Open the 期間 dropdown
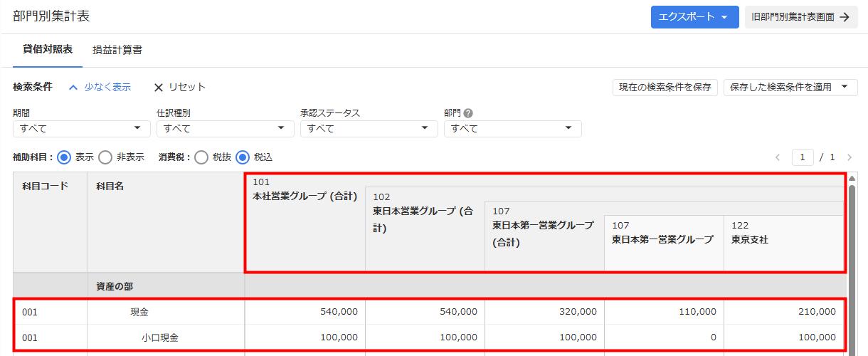Viewport: 868px width, 356px height. point(82,129)
